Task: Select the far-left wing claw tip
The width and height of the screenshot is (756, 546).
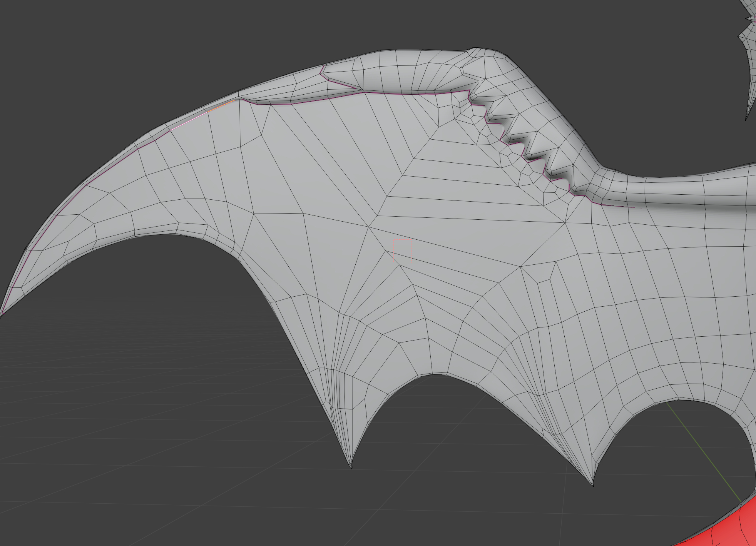Action: 2,314
